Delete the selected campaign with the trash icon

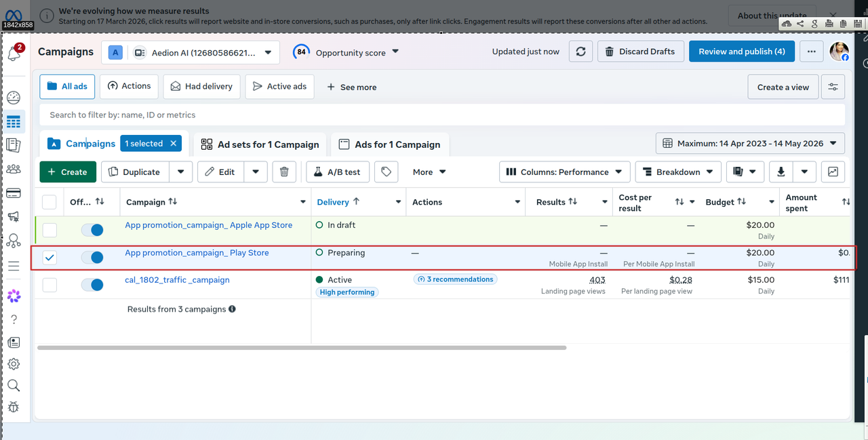284,172
